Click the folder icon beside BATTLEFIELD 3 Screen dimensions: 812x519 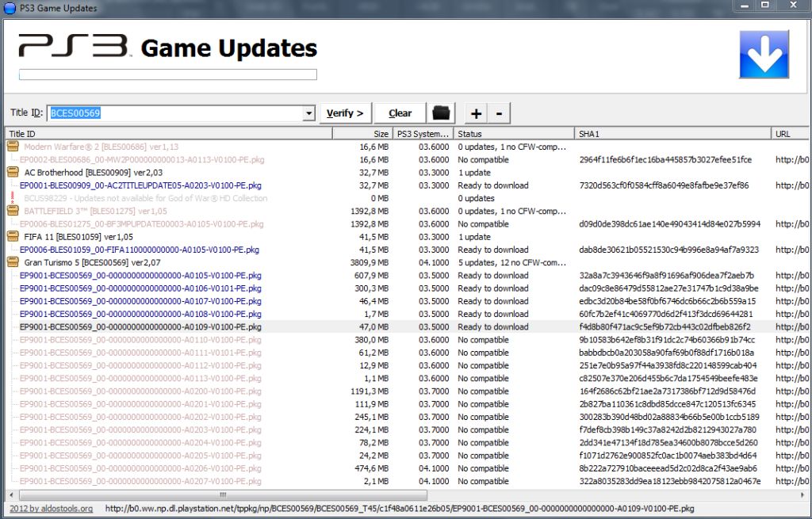point(11,211)
